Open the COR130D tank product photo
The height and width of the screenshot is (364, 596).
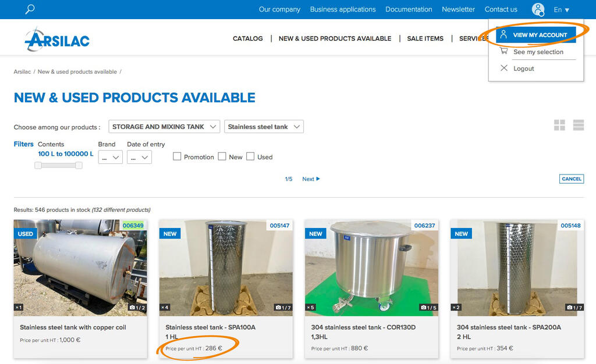point(371,267)
